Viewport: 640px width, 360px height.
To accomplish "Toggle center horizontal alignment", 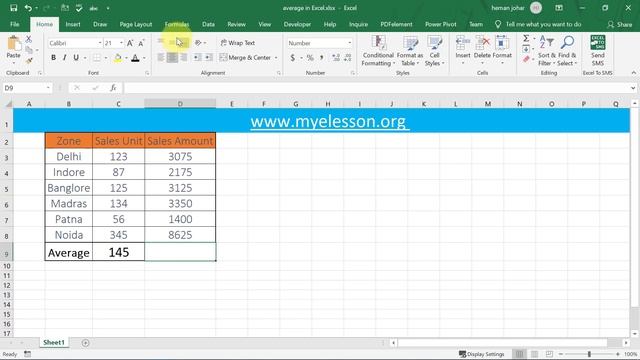I will pos(172,58).
